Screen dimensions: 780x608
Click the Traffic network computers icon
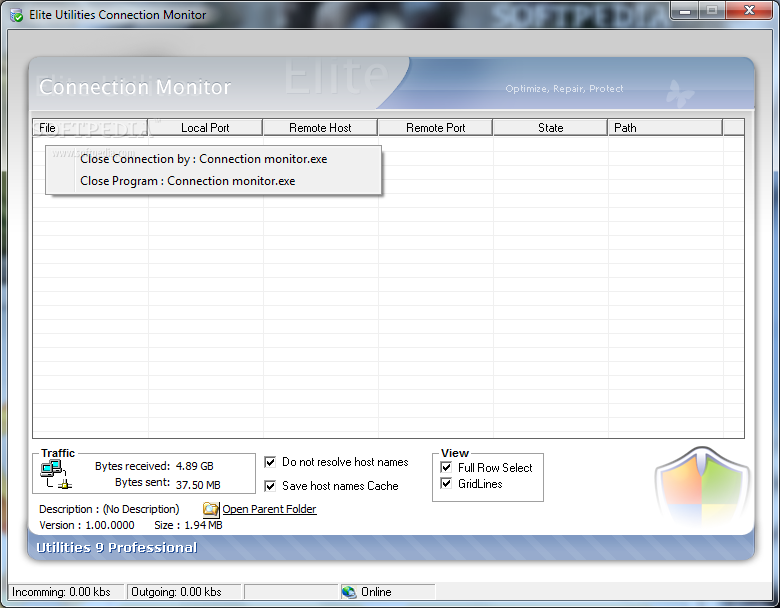[x=56, y=475]
